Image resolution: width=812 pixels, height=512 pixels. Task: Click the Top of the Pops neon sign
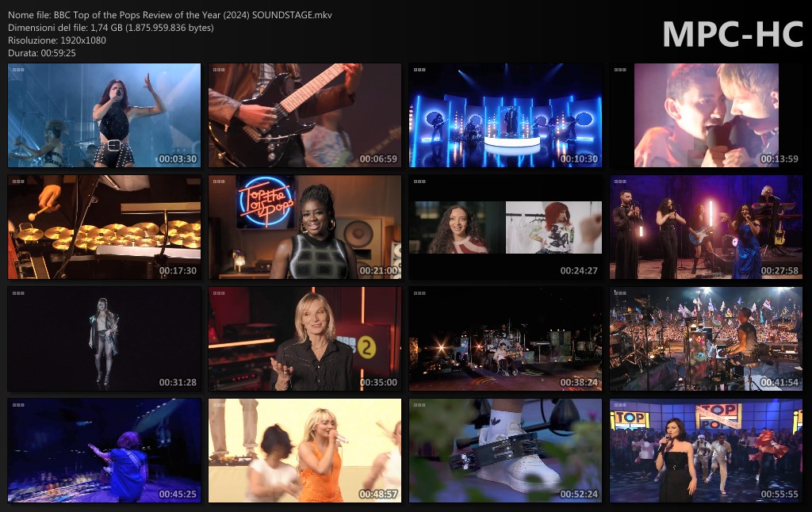(265, 202)
